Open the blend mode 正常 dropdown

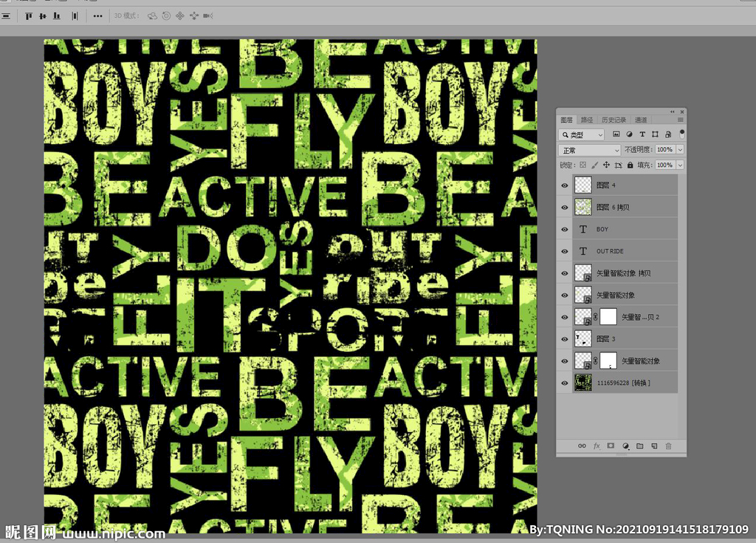coord(591,150)
